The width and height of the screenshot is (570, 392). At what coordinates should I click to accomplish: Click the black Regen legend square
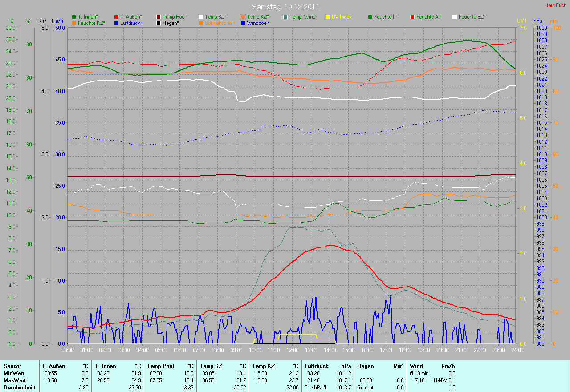point(159,23)
